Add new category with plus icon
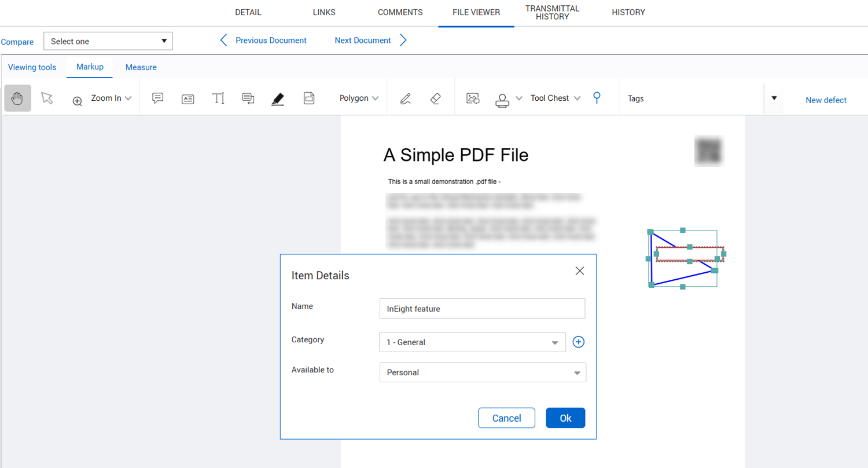The image size is (868, 468). pos(579,342)
